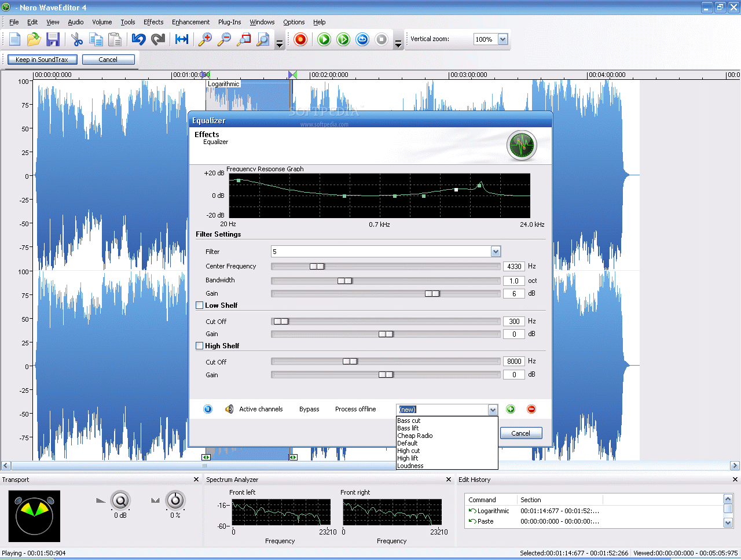
Task: Select Cheap Radio from preset list
Action: pos(415,436)
